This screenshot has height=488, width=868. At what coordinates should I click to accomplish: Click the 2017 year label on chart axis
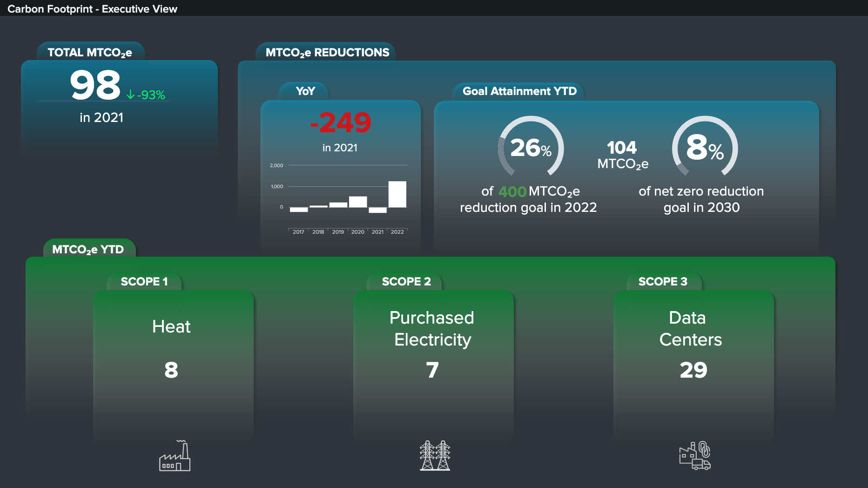298,232
